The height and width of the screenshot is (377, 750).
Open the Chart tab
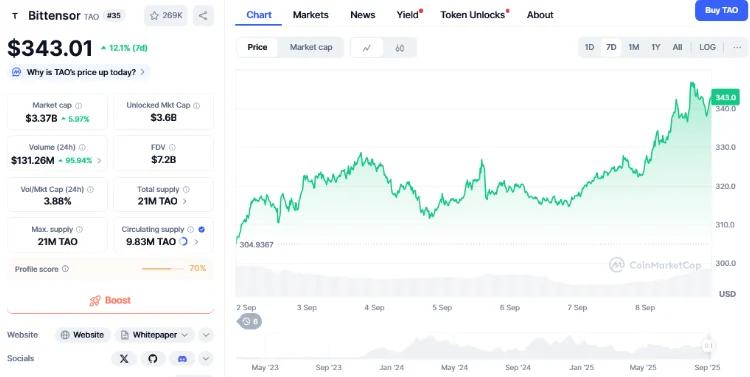click(259, 15)
